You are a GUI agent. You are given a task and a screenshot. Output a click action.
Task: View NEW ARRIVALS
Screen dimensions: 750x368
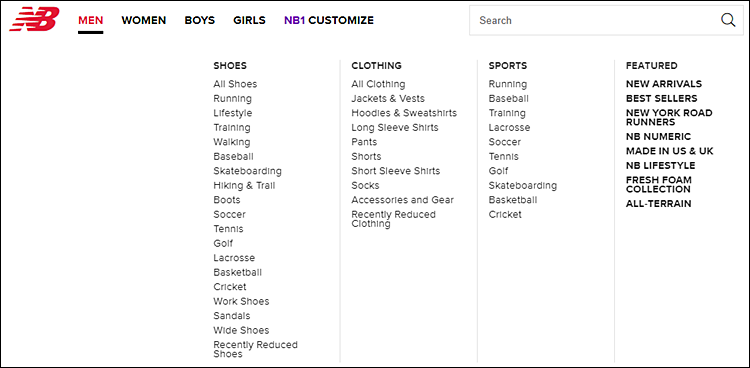coord(664,84)
